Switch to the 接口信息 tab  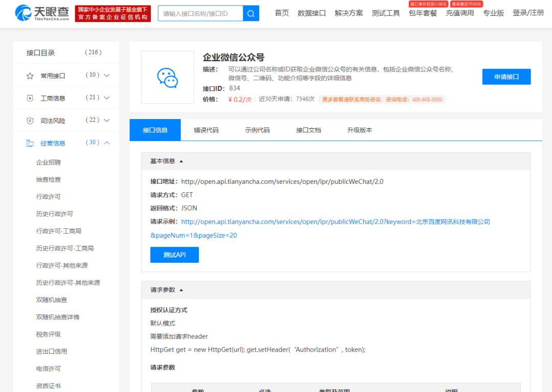click(x=155, y=130)
